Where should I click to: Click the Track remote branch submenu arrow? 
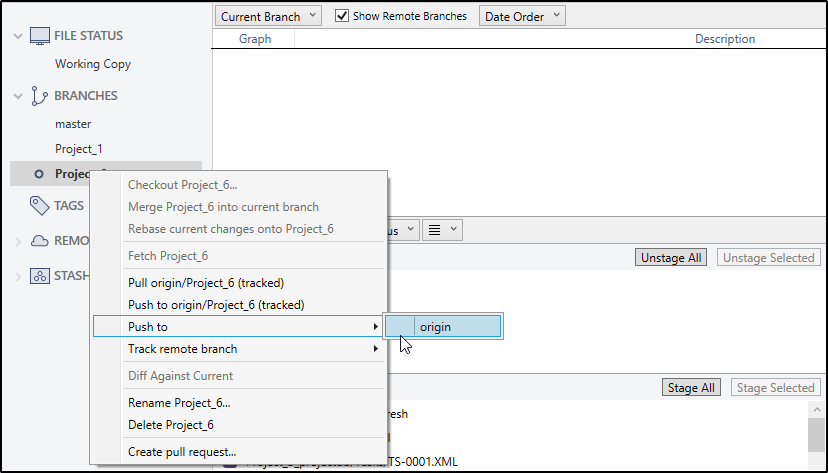point(376,349)
